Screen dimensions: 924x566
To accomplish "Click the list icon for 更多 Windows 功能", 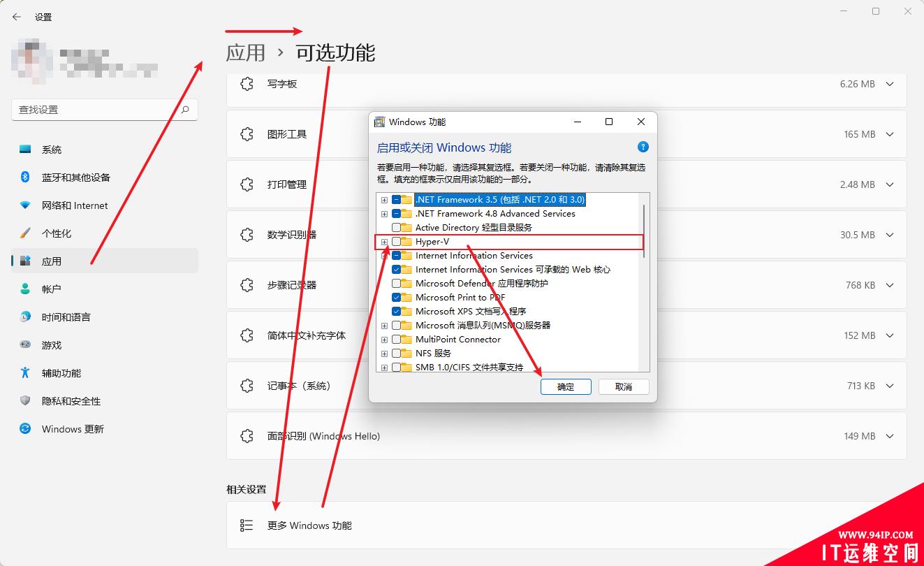I will (247, 525).
